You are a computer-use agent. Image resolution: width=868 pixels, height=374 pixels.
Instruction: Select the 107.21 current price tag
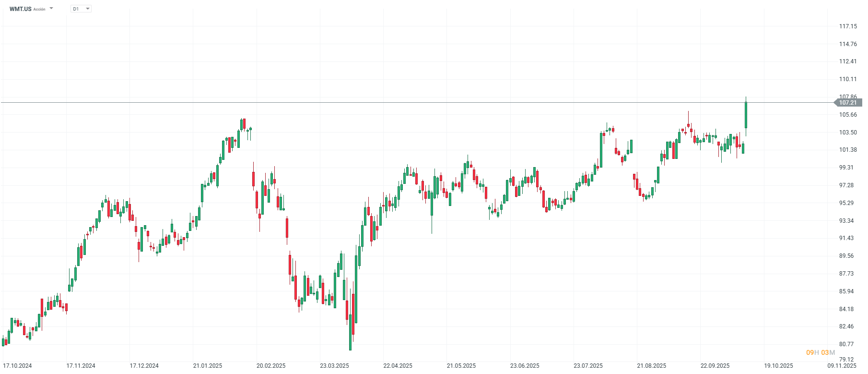click(x=848, y=103)
